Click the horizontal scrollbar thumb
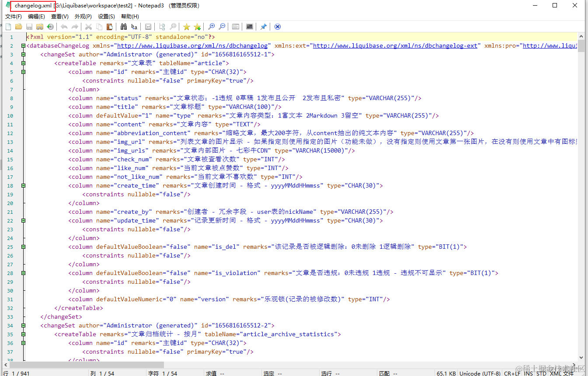The width and height of the screenshot is (588, 376). point(87,365)
